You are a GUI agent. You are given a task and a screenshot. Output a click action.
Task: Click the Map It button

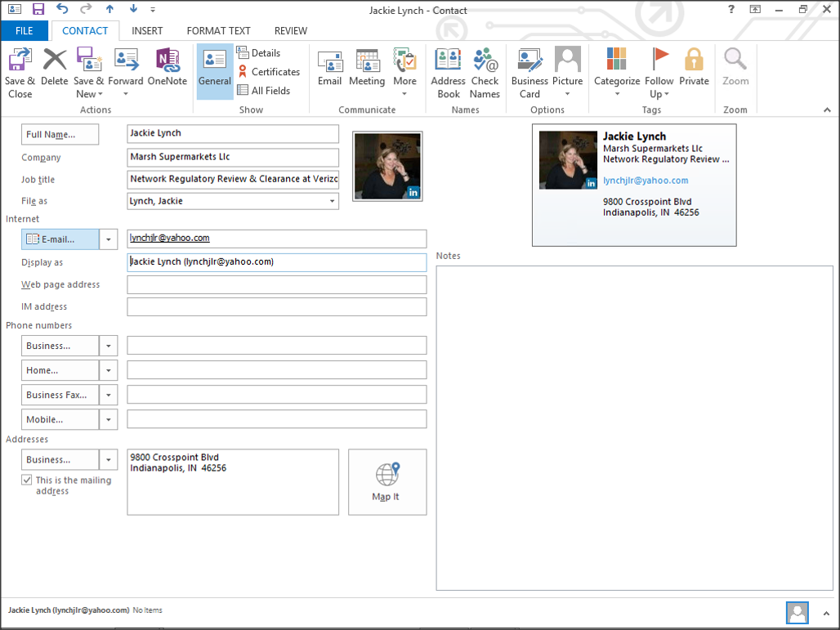point(386,482)
